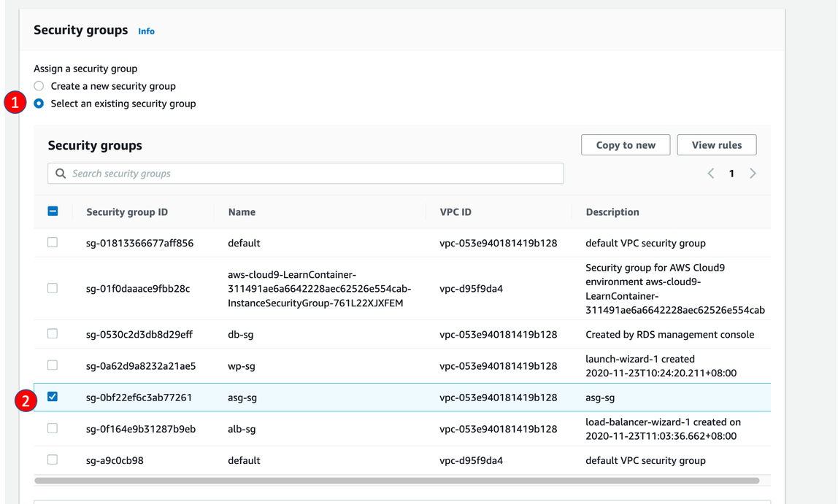Check the sg-a9c0cb98 default group checkbox
The image size is (838, 504).
[53, 460]
